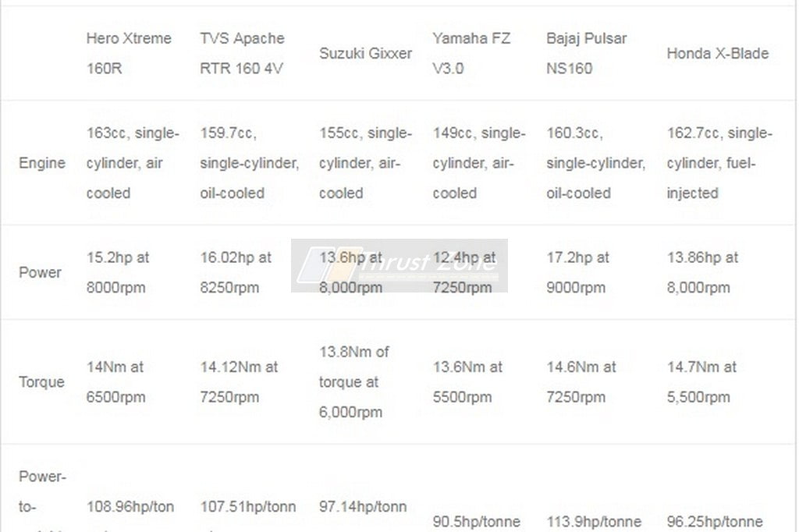
Task: Select the 162.7cc fuel-injected engine cell
Action: (719, 162)
